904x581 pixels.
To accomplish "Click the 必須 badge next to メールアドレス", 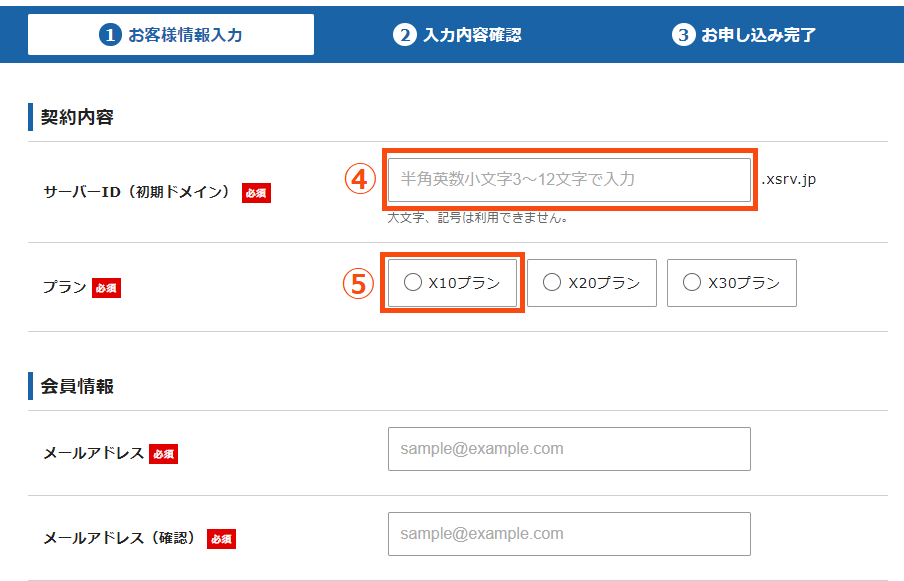I will coord(162,453).
